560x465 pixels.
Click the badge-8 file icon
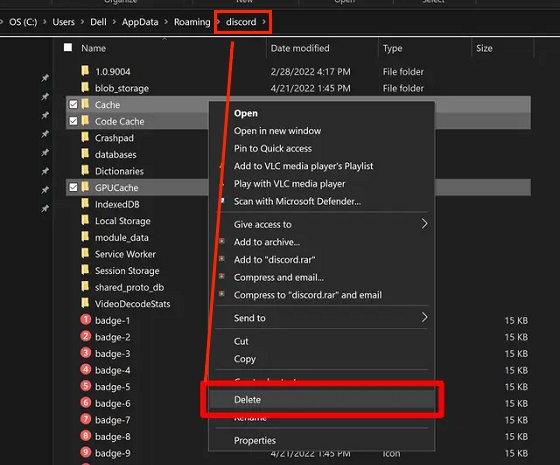pos(86,435)
